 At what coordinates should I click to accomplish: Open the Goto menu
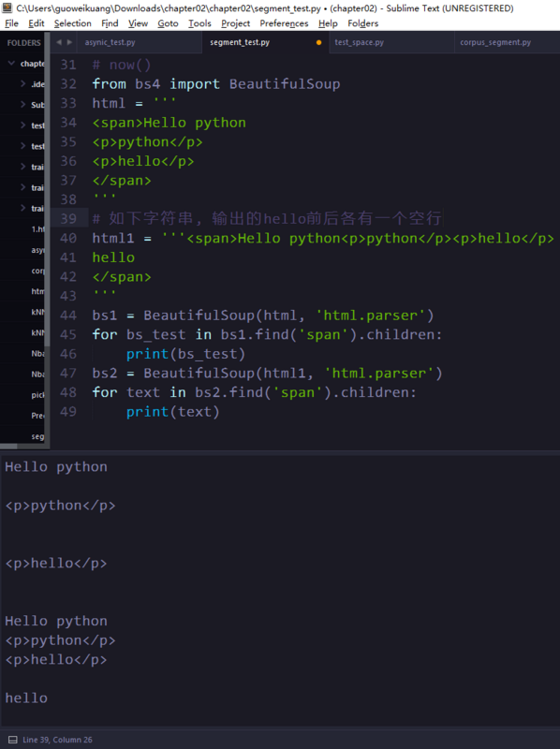coord(168,23)
